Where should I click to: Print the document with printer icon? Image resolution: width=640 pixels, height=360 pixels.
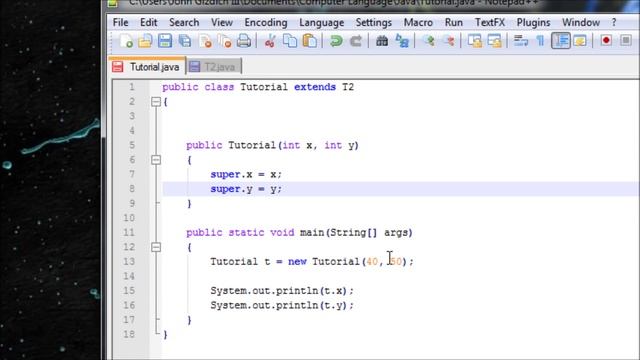(x=244, y=41)
